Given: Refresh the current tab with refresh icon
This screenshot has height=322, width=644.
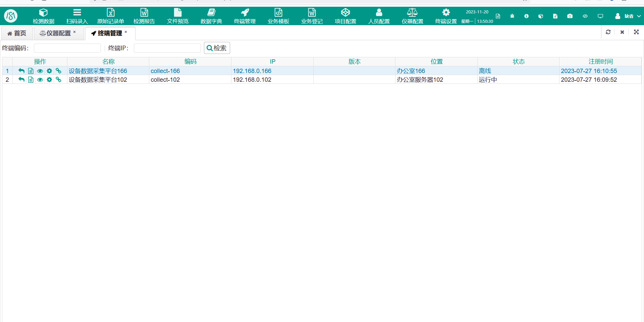Looking at the screenshot, I should tap(608, 32).
